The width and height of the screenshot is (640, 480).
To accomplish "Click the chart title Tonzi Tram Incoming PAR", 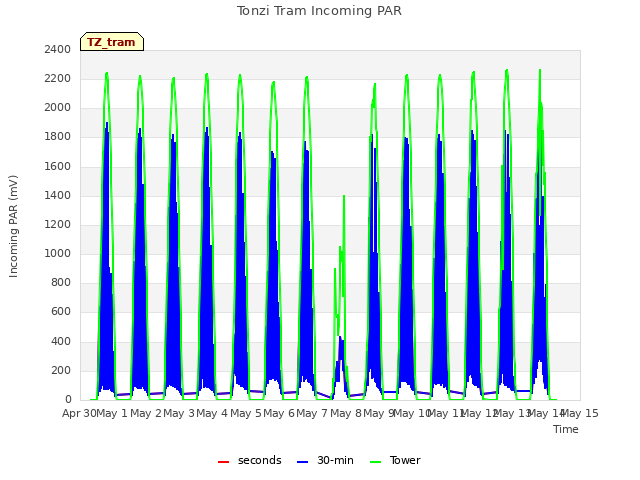I will point(319,11).
